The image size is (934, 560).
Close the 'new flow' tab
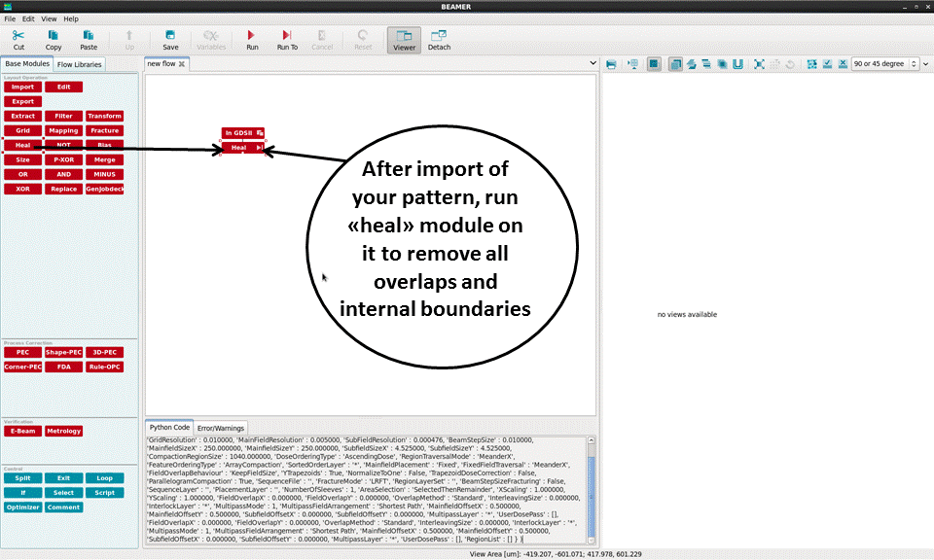181,64
